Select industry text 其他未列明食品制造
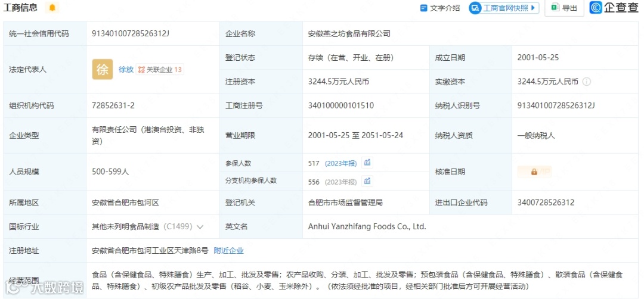 126,226
